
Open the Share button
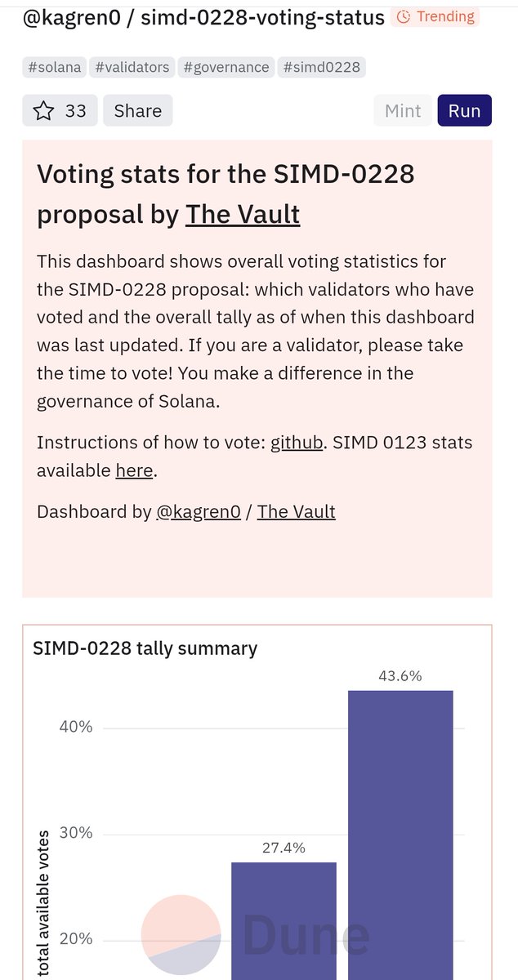[x=137, y=110]
